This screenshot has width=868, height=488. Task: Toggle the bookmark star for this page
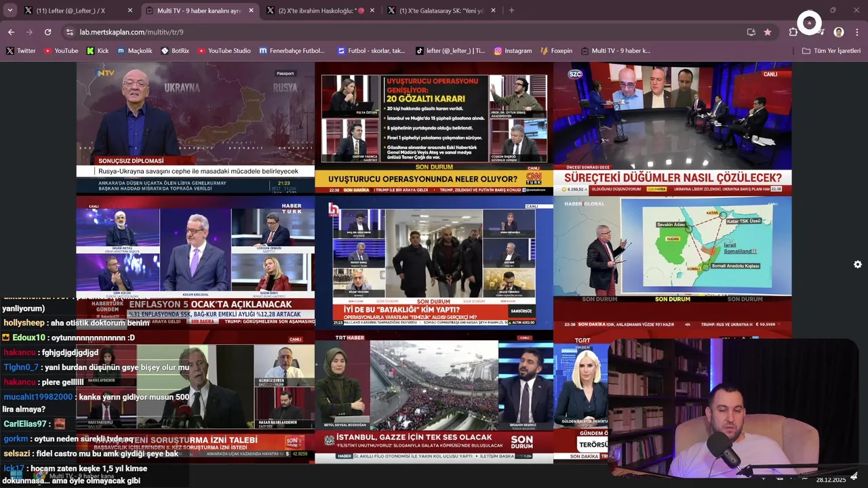pyautogui.click(x=768, y=32)
